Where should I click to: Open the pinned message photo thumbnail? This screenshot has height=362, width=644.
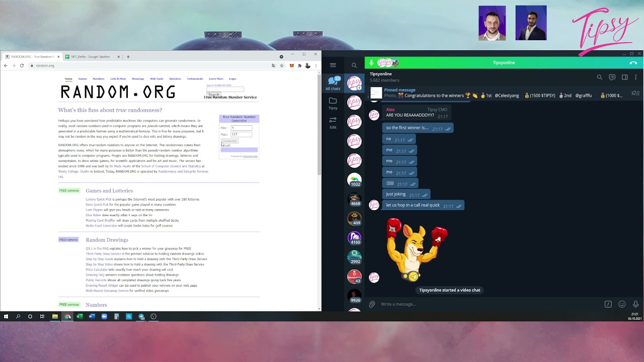tap(376, 93)
